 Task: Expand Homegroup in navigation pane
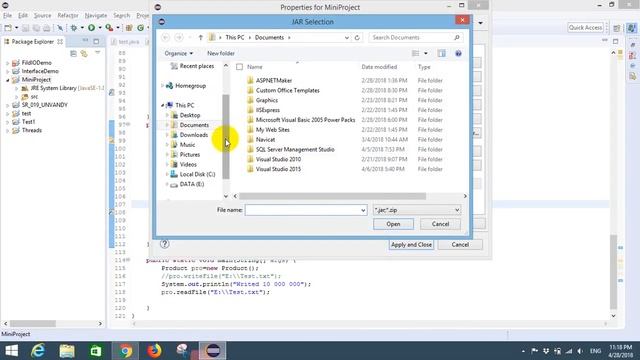tap(162, 86)
